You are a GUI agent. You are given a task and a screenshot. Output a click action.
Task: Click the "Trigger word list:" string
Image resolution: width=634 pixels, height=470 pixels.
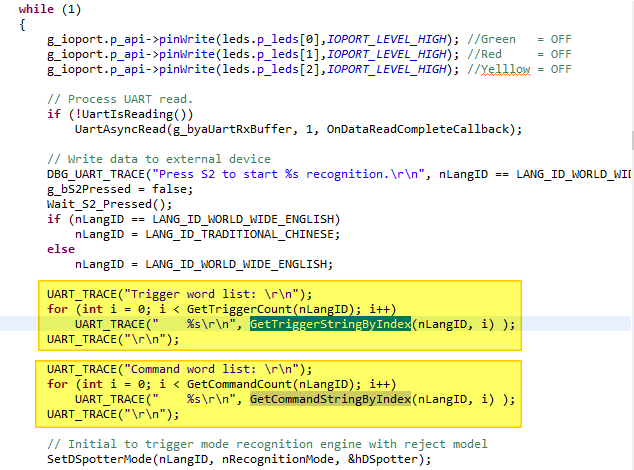tap(211, 294)
